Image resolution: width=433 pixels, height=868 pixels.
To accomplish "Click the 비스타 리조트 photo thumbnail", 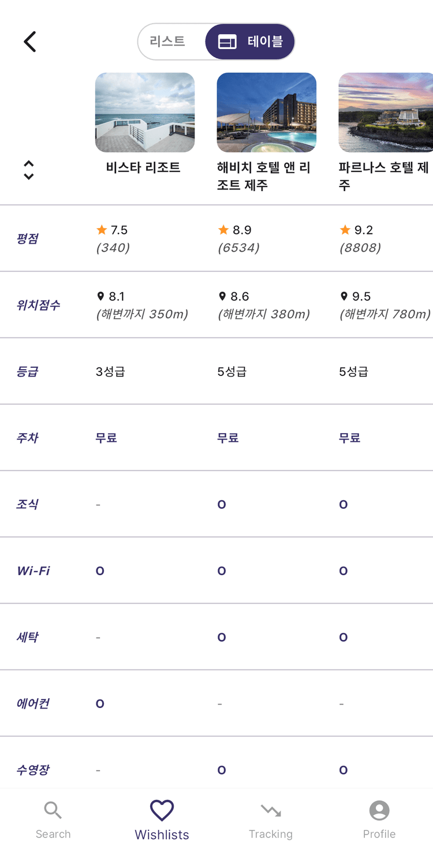I will pos(145,112).
